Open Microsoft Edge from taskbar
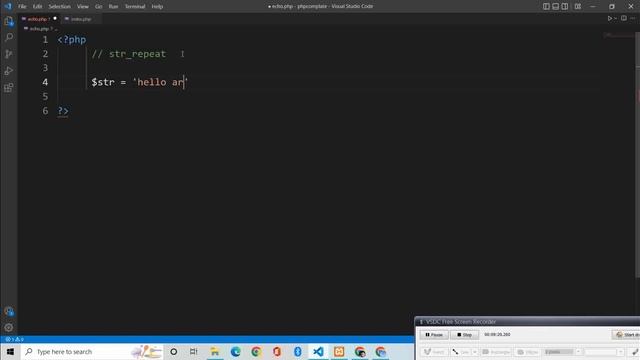Image resolution: width=640 pixels, height=360 pixels. tap(236, 351)
